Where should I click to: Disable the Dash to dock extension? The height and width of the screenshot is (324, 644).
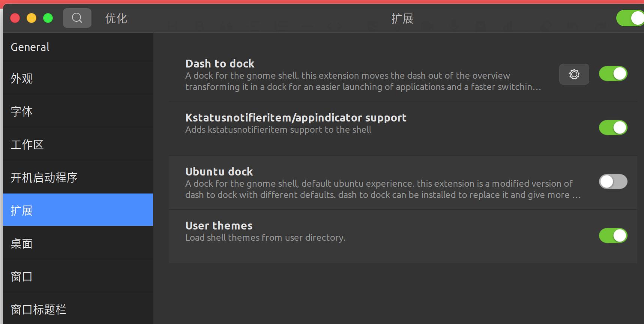pos(613,74)
